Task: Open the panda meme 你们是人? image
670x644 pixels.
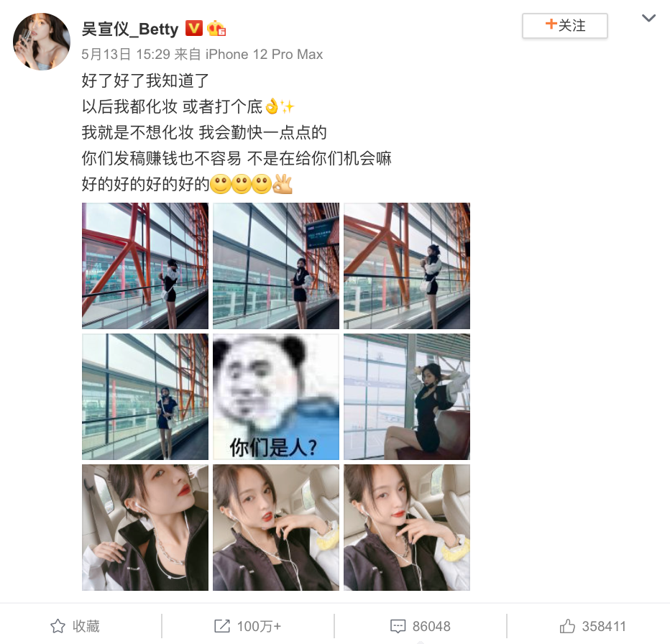Action: tap(276, 397)
